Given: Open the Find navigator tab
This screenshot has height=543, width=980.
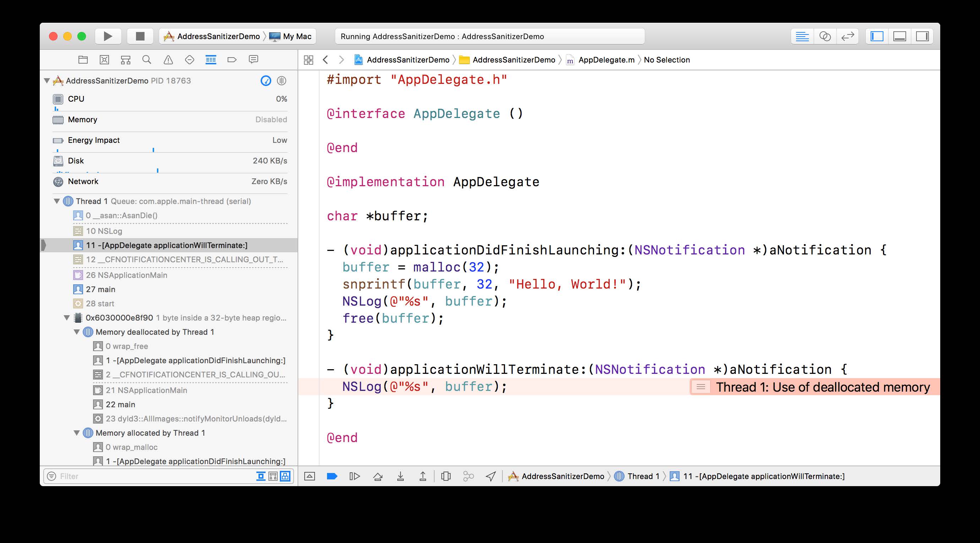Looking at the screenshot, I should (x=147, y=60).
